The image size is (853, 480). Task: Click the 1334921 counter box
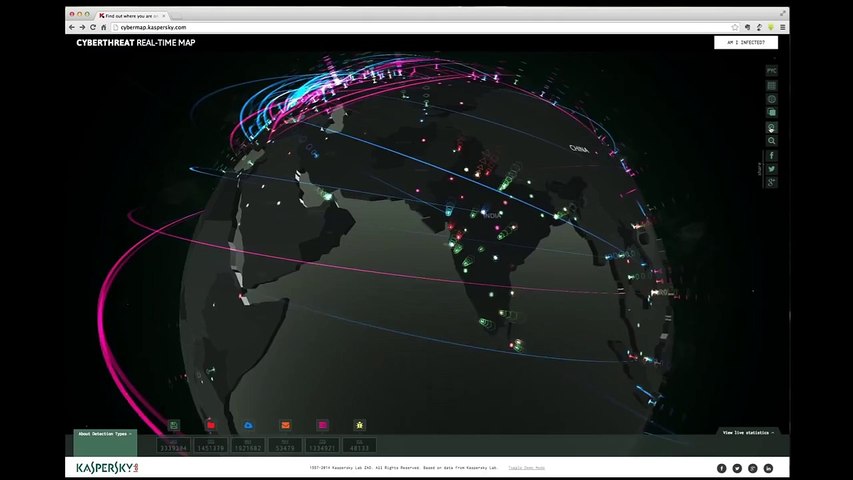point(322,446)
